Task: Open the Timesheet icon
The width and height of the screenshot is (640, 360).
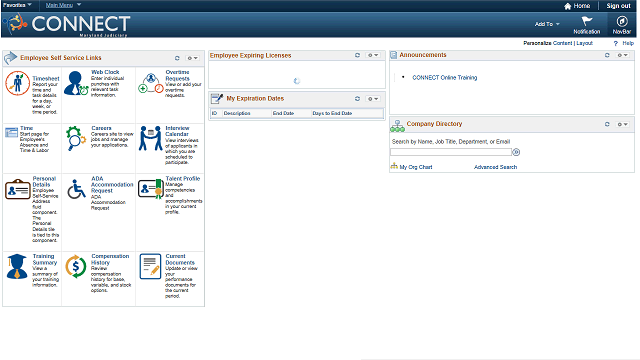Action: (17, 83)
